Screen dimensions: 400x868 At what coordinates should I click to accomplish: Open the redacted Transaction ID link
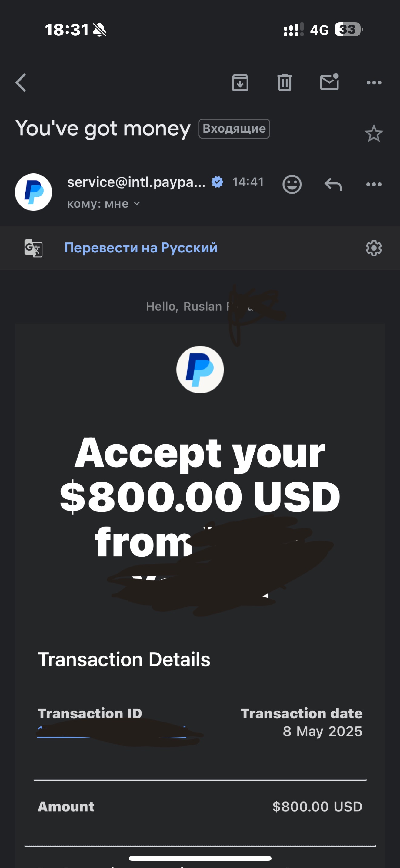coord(112,732)
